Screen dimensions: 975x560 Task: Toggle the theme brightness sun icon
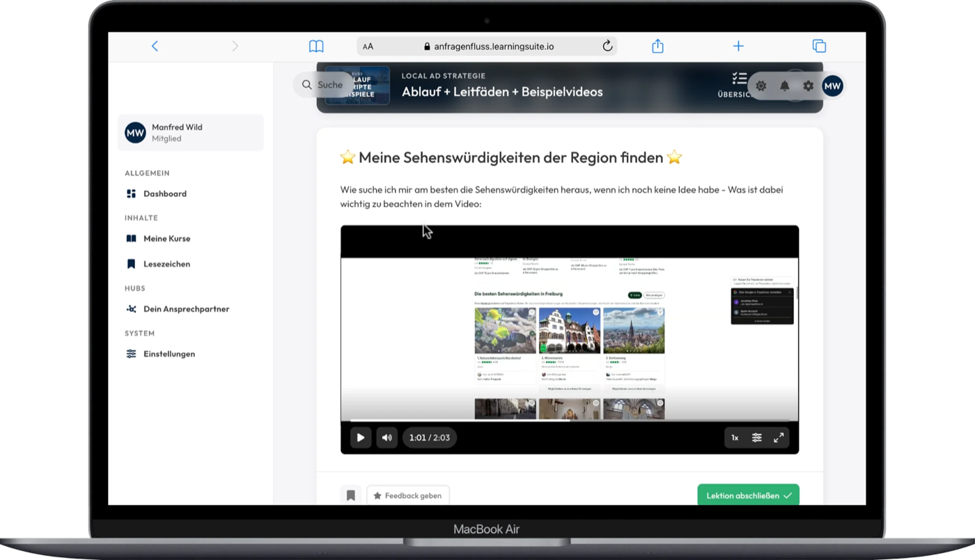point(761,86)
